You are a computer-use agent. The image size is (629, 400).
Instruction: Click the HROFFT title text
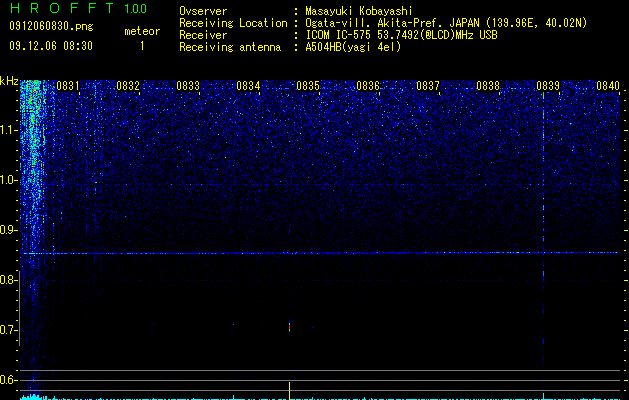click(62, 8)
